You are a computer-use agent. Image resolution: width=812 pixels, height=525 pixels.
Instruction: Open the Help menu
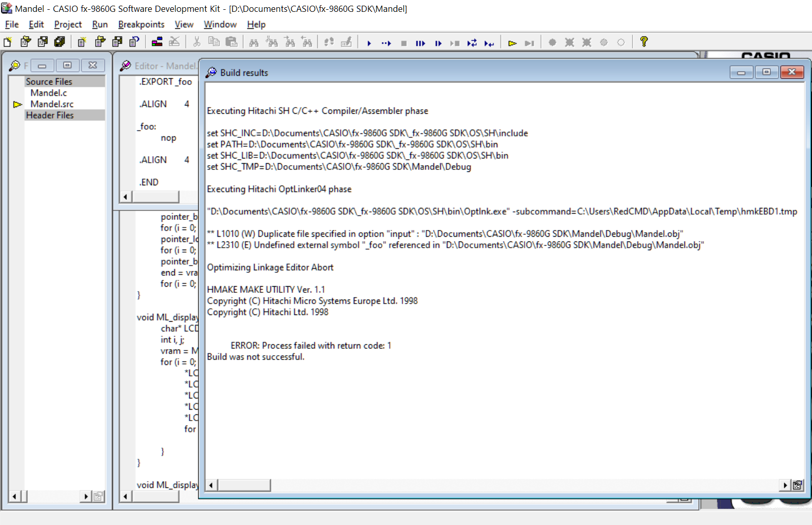pyautogui.click(x=256, y=24)
